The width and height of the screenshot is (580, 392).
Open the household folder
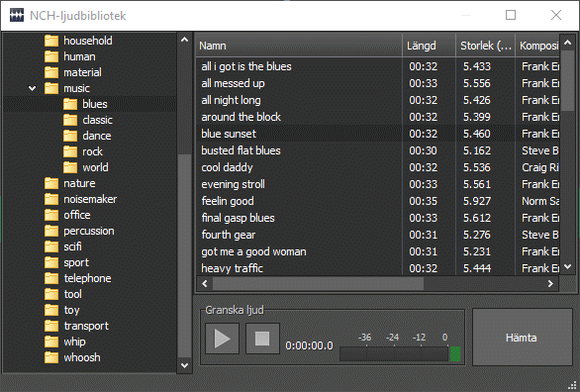(88, 41)
